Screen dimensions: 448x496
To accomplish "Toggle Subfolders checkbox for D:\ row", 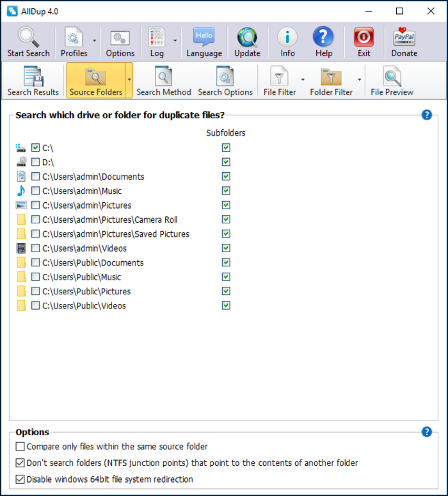I will (226, 162).
